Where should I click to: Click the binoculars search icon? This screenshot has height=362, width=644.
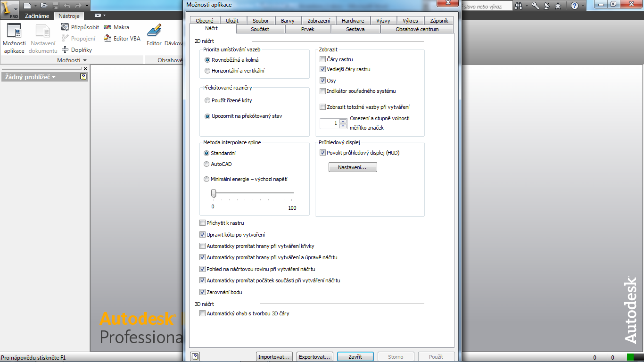[x=519, y=6]
